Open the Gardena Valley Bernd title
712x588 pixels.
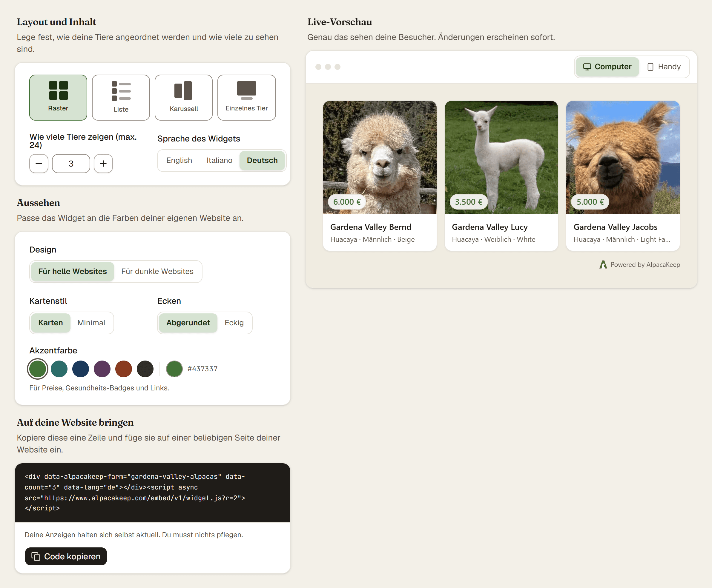click(371, 227)
